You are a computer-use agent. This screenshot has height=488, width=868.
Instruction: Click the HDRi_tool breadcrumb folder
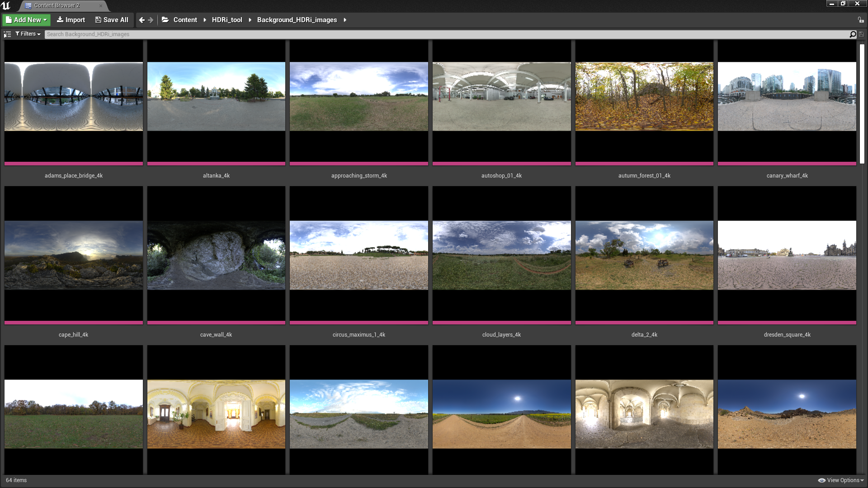(x=227, y=20)
